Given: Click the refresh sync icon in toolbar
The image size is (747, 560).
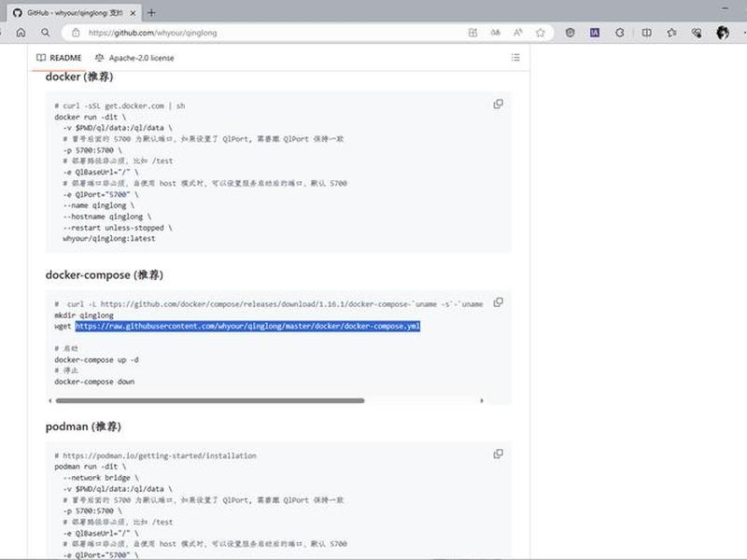Looking at the screenshot, I should tap(620, 33).
